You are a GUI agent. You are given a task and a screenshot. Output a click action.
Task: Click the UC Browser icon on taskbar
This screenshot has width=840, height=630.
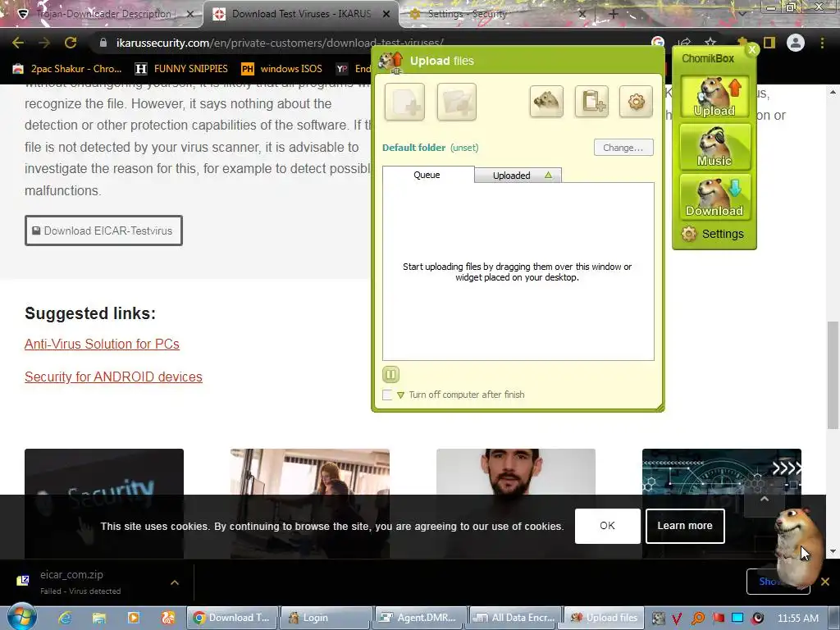167,618
